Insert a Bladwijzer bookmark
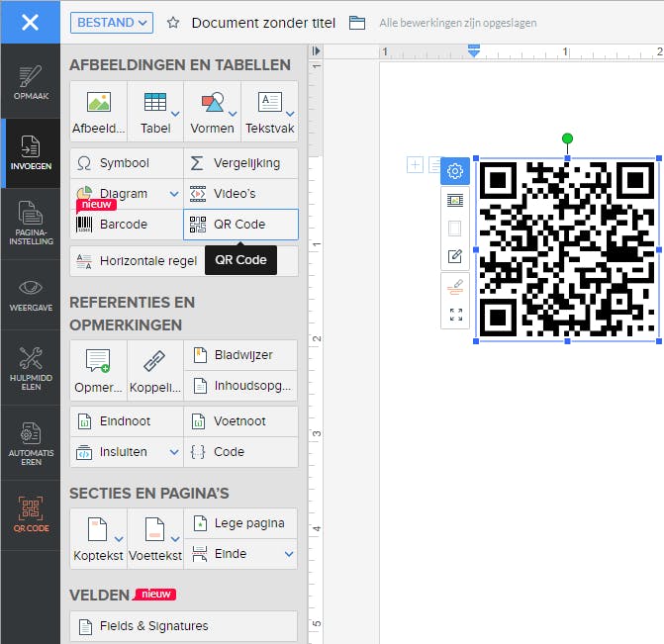The width and height of the screenshot is (664, 644). click(240, 355)
